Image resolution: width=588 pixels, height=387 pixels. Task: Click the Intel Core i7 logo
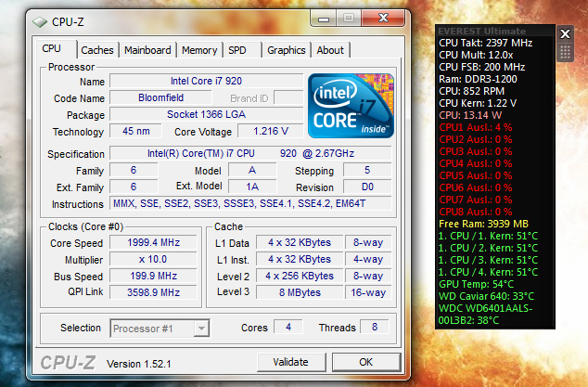351,106
